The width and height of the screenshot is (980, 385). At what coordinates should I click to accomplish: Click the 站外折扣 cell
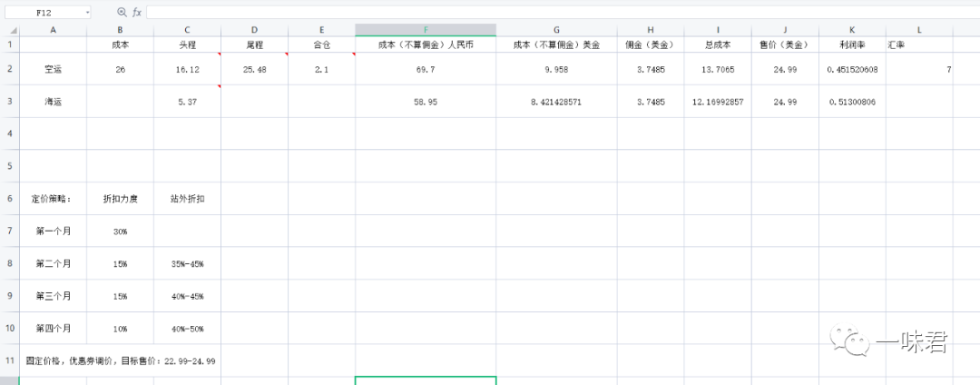[187, 199]
